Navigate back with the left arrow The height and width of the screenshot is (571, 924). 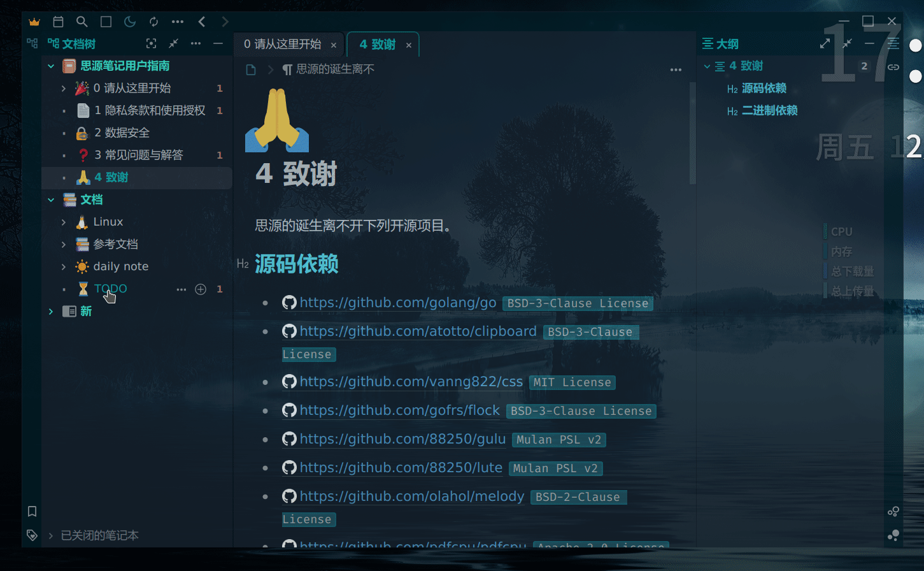point(202,22)
